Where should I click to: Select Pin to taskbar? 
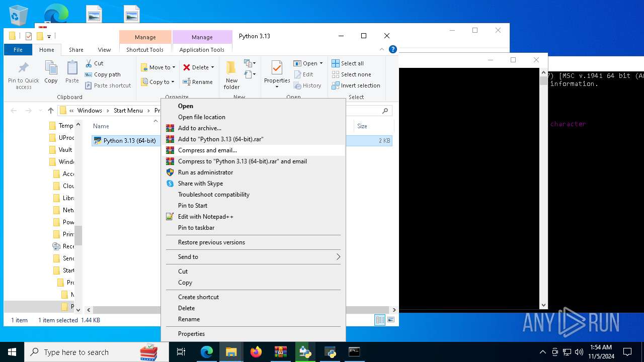253,228
